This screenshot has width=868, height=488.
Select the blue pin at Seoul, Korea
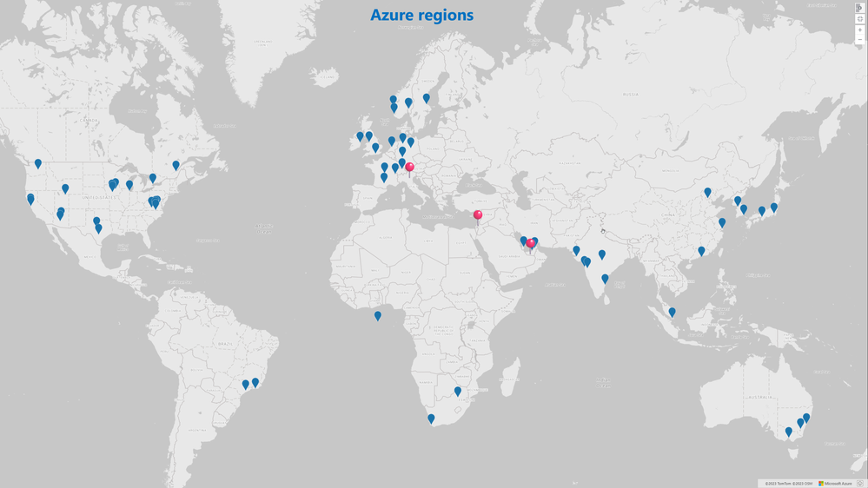[x=738, y=201]
